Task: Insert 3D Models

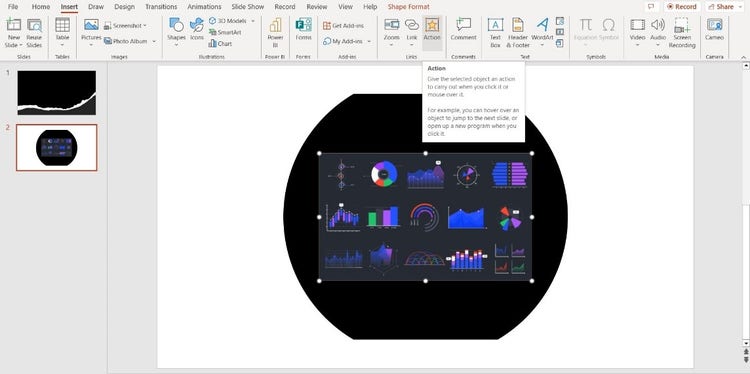Action: tap(228, 21)
